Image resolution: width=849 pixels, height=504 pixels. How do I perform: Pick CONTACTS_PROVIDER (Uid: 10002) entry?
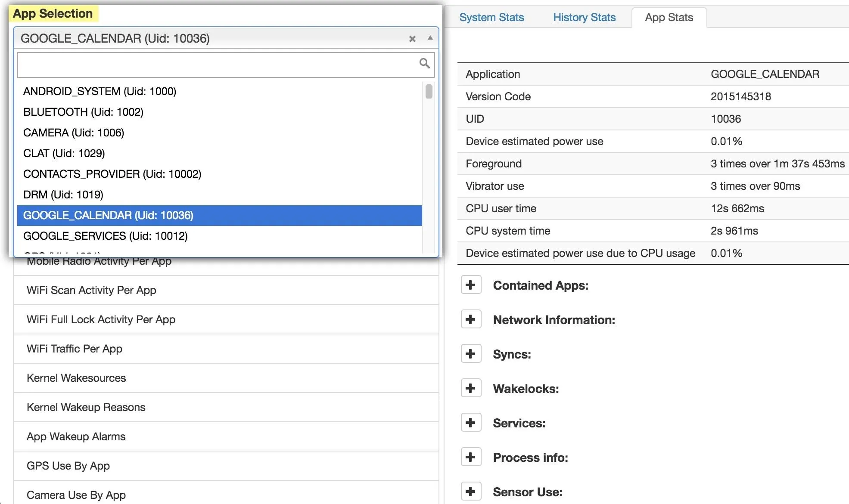click(x=219, y=174)
